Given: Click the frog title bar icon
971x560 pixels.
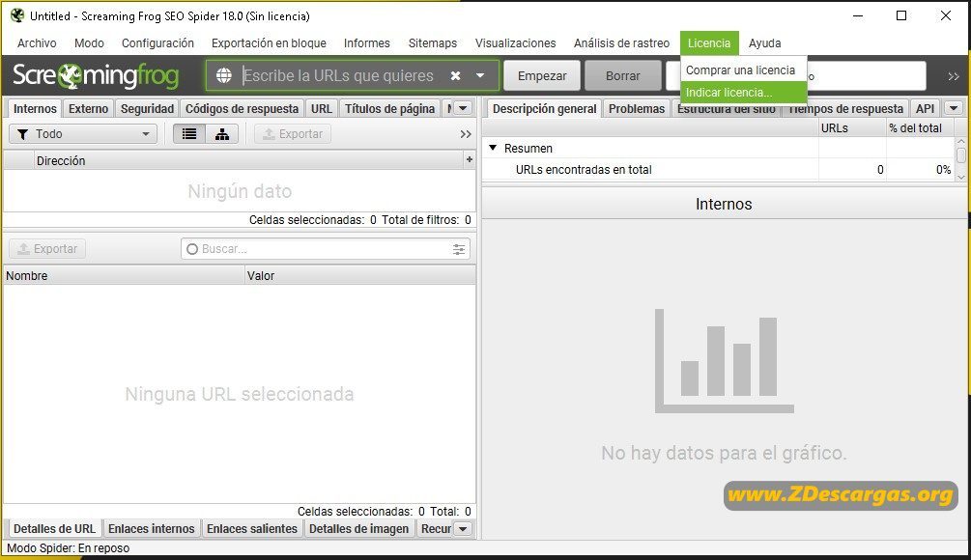Looking at the screenshot, I should pos(17,15).
